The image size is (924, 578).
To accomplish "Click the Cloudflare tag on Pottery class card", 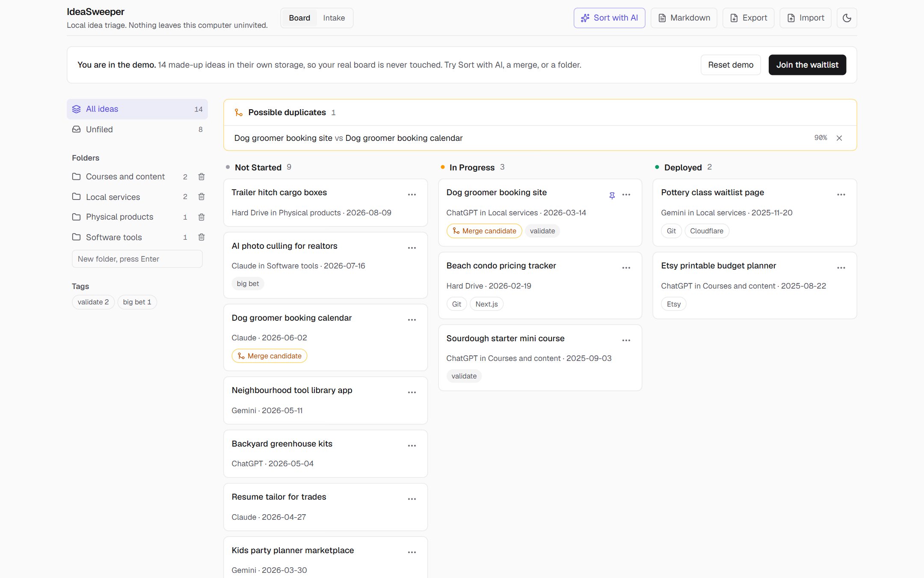I will [707, 231].
